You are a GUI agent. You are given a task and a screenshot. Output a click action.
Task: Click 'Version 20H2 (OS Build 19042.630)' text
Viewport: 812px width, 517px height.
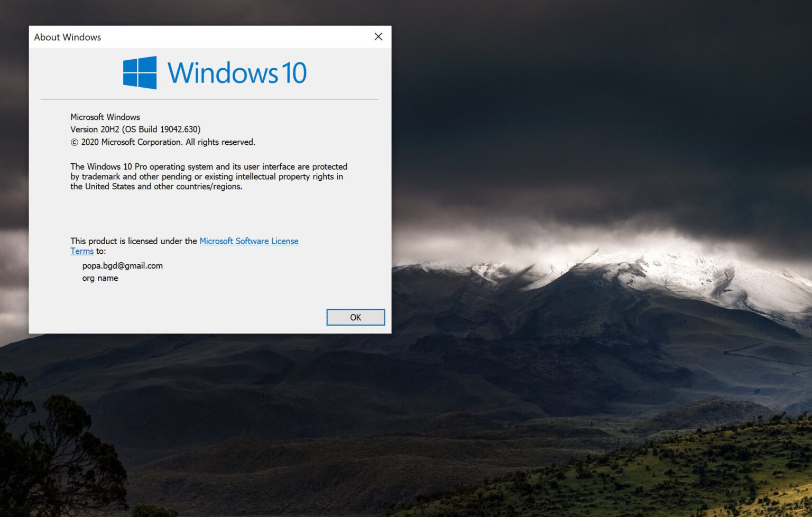coord(135,130)
